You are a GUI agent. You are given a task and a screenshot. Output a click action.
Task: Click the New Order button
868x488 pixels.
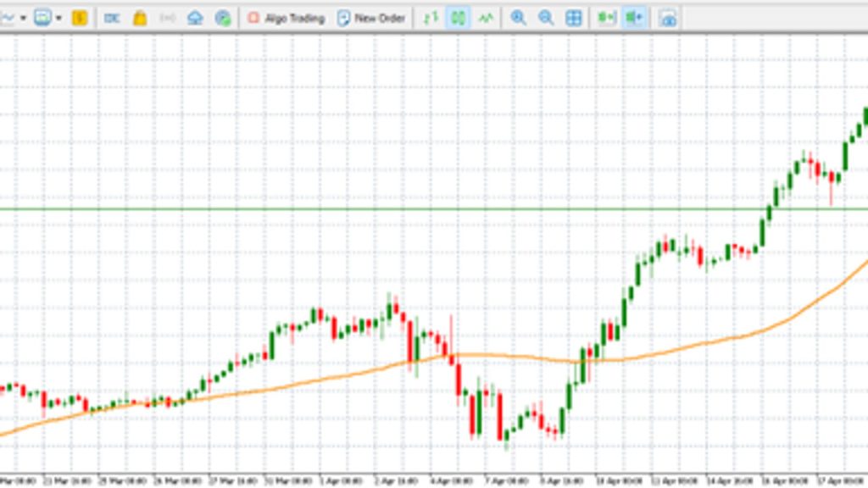[371, 18]
